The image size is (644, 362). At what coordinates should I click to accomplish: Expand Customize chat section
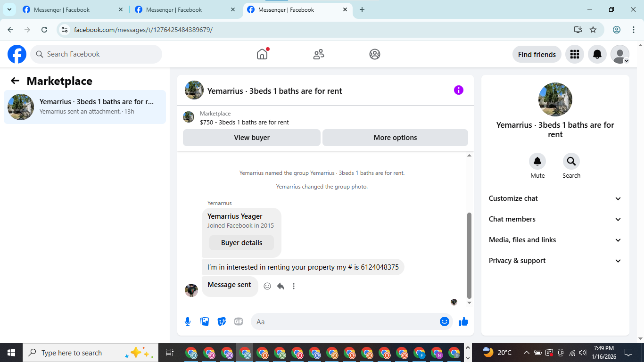coord(555,198)
